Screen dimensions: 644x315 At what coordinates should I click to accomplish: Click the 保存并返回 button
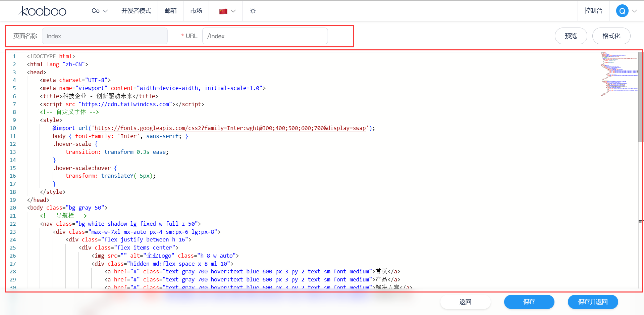593,302
